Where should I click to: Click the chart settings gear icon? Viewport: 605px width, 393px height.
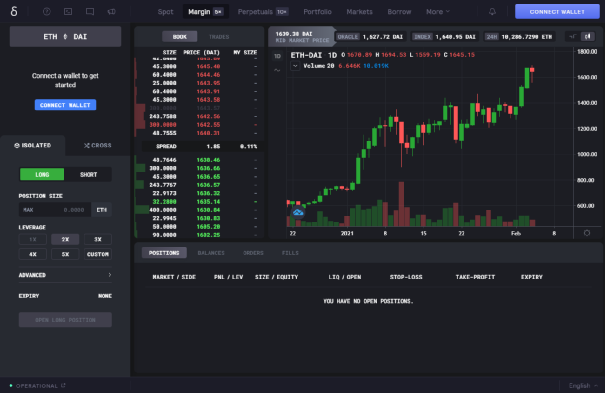(x=587, y=233)
